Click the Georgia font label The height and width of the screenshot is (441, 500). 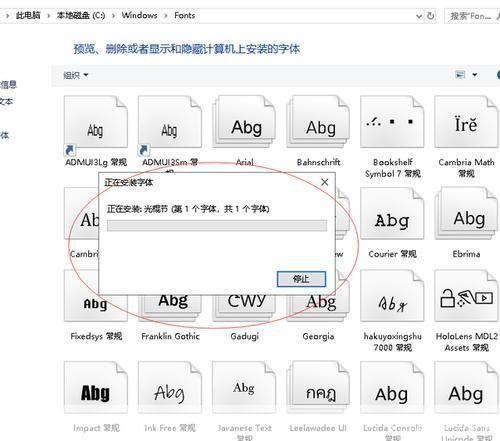318,336
